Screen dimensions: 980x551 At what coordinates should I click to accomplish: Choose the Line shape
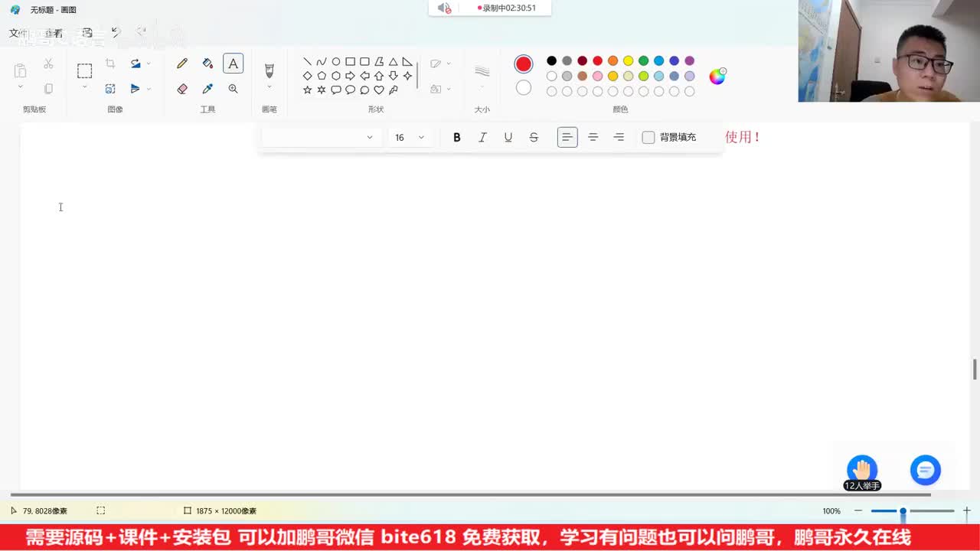coord(307,62)
